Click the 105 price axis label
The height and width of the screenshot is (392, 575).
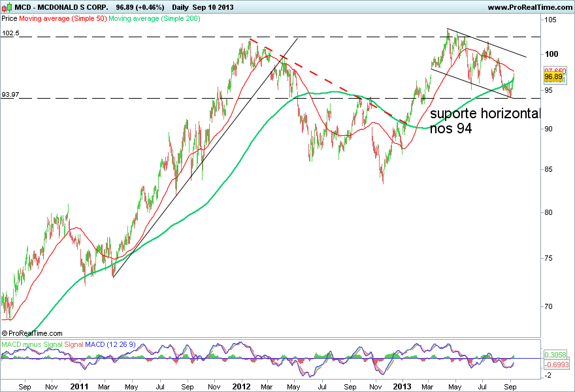pyautogui.click(x=550, y=20)
